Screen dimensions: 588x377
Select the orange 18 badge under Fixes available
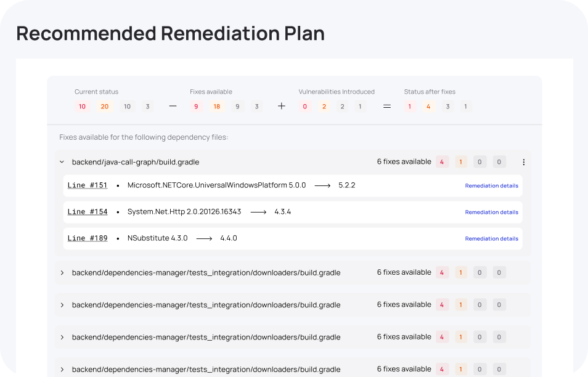point(216,107)
